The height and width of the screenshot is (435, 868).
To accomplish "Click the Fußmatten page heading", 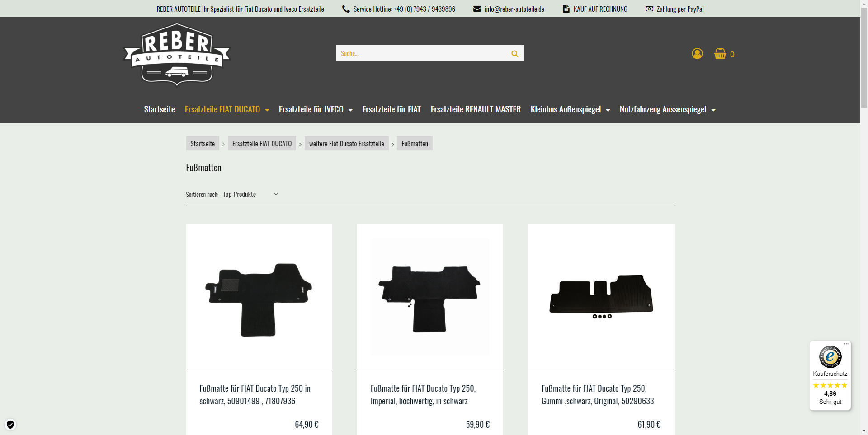I will click(x=204, y=168).
